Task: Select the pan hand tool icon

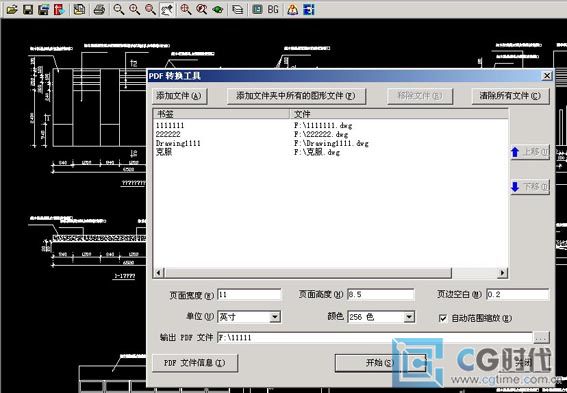Action: 167,9
